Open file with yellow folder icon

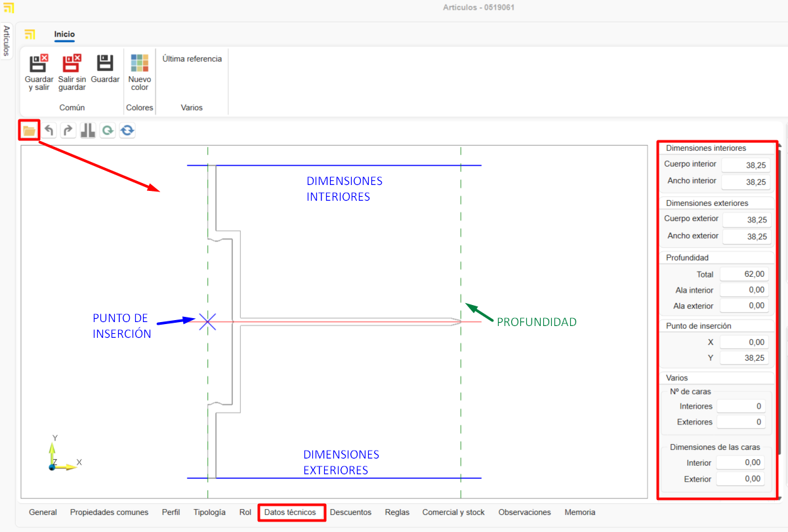coord(29,131)
